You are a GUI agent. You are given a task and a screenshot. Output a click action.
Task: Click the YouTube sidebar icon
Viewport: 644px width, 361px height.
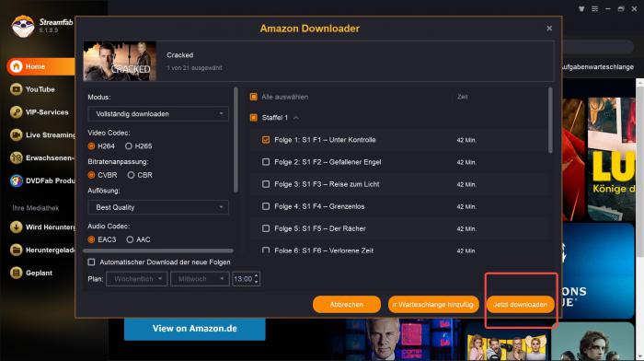(17, 89)
